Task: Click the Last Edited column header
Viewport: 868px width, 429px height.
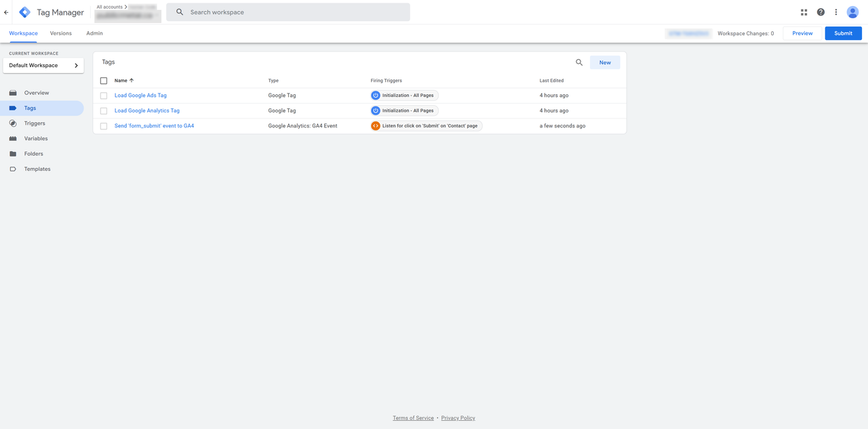Action: (x=551, y=81)
